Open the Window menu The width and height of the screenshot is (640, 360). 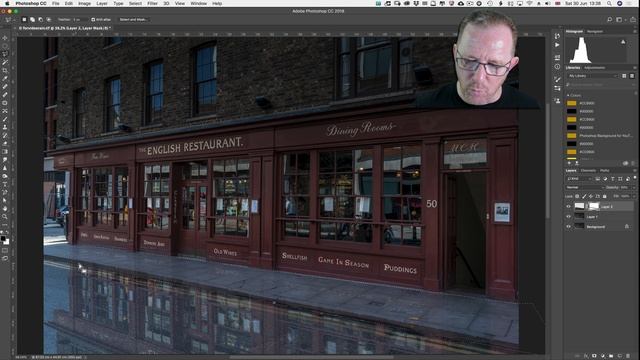click(198, 3)
